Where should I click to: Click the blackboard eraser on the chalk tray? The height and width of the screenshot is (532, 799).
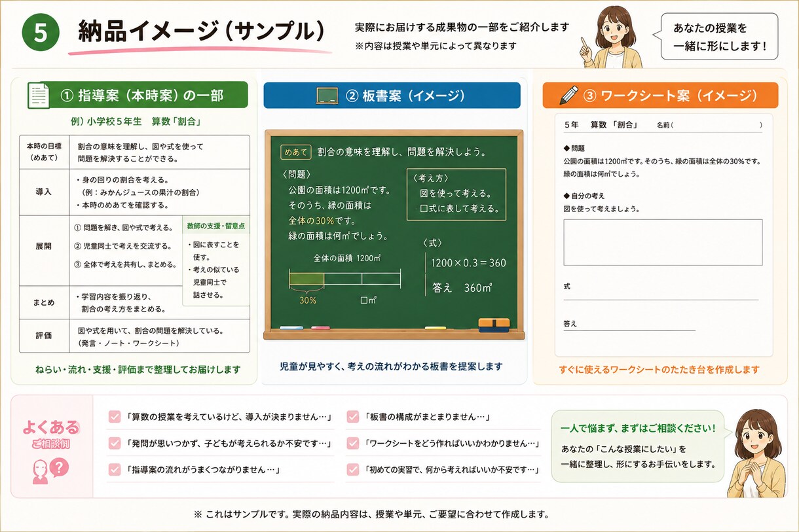pyautogui.click(x=493, y=324)
